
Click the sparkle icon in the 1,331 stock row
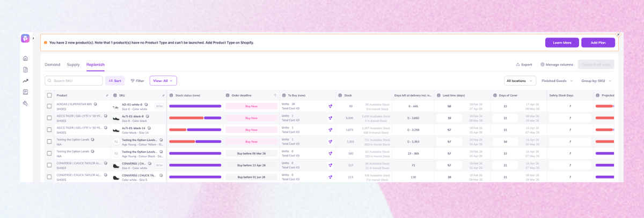[x=331, y=141]
